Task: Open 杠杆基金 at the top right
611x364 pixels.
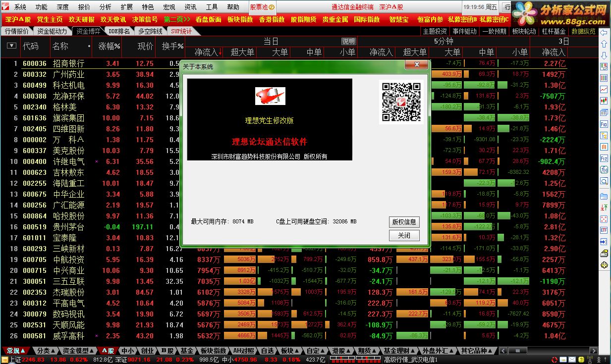Action: (554, 31)
